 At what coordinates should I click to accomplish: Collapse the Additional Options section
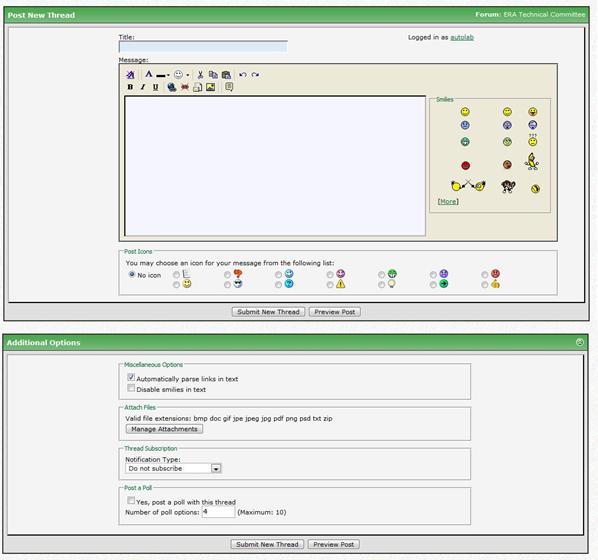(x=580, y=342)
